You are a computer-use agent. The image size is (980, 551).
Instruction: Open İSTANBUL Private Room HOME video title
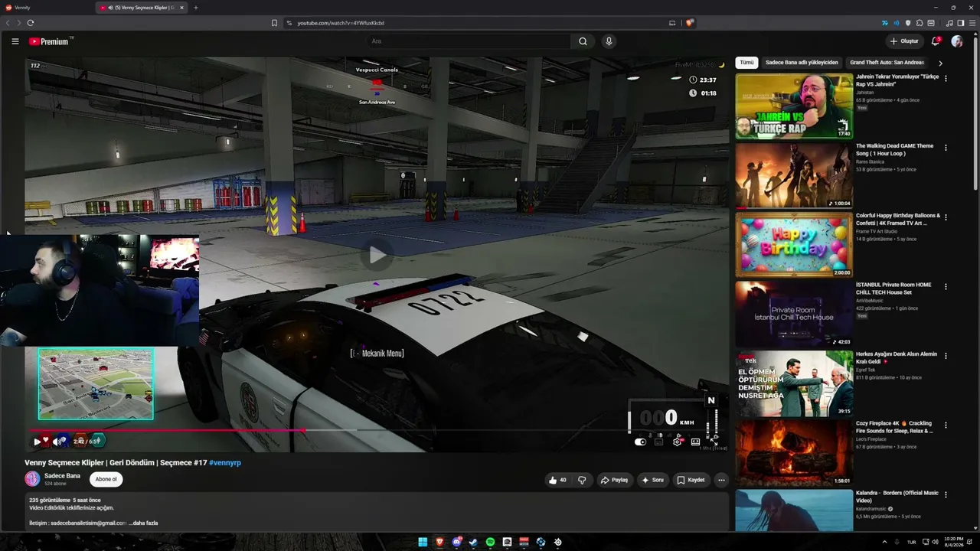894,289
